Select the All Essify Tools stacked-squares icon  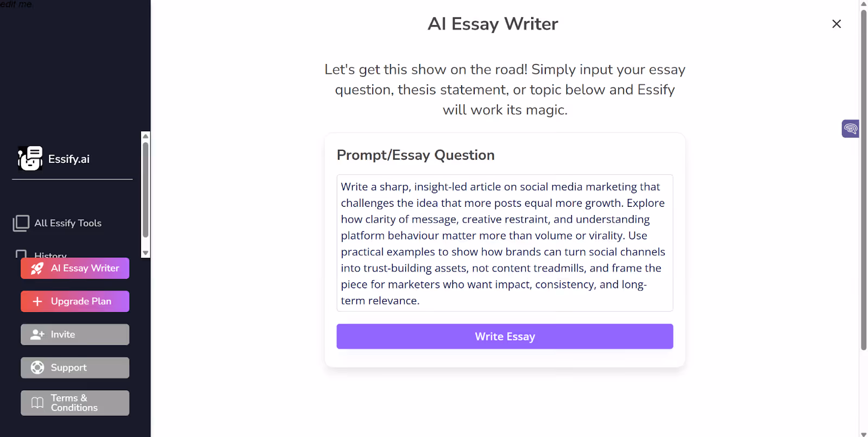tap(21, 223)
